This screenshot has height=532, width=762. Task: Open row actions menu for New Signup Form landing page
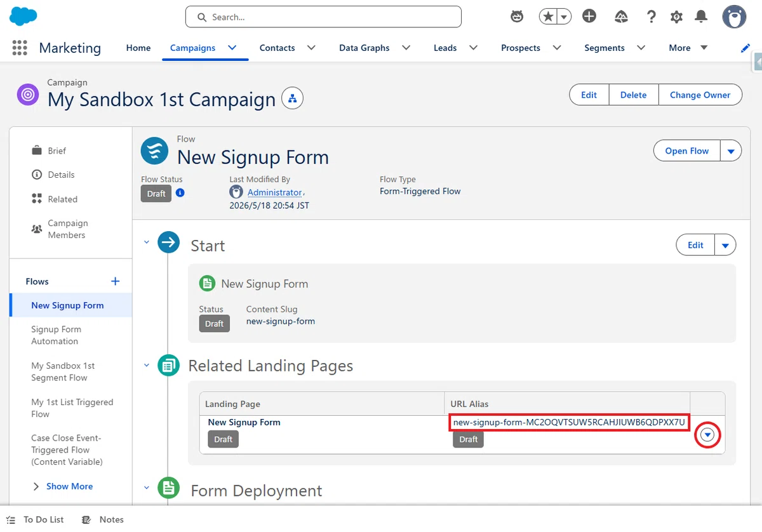[x=708, y=435]
